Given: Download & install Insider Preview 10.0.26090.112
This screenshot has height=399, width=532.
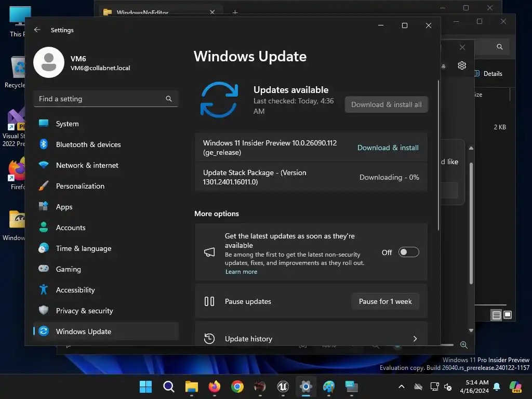Looking at the screenshot, I should coord(388,148).
